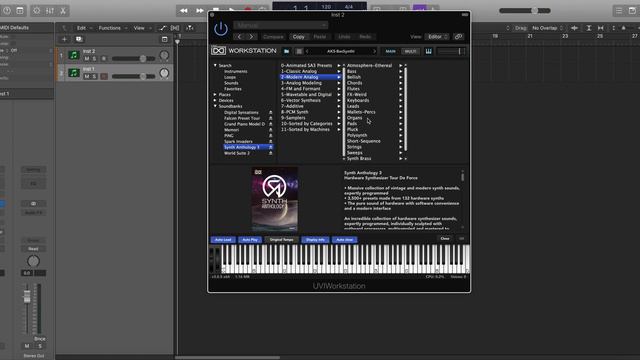Open the toolbar icon next to Quick Help
The width and height of the screenshot is (640, 360).
[20, 11]
